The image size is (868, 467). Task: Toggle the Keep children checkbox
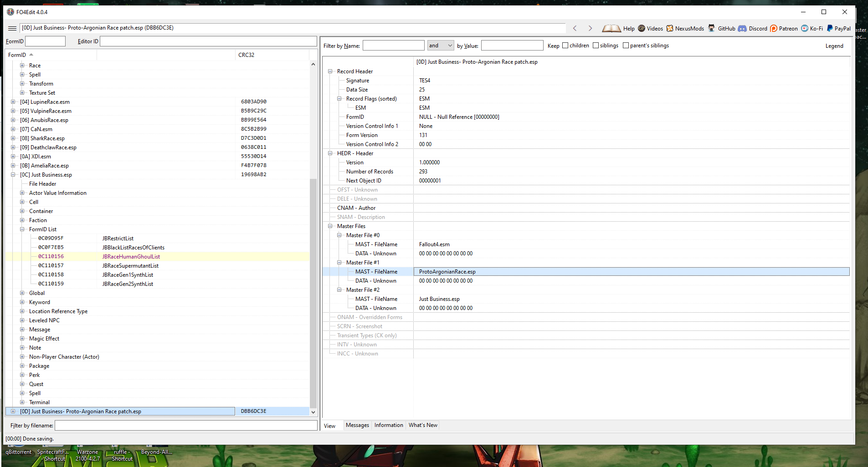click(x=565, y=46)
